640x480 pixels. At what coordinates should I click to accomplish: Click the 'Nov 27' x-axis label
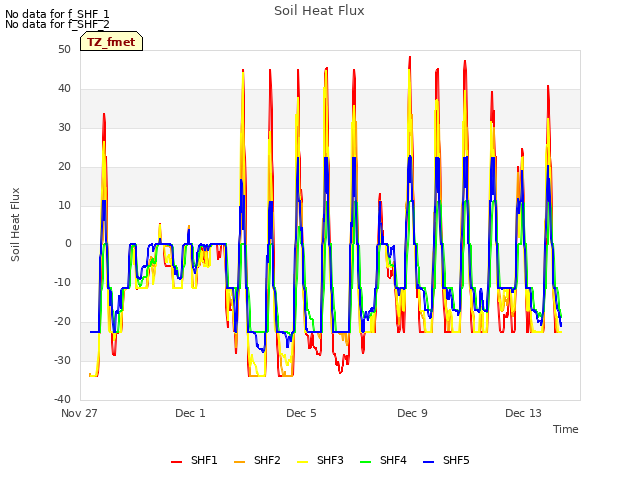point(79,413)
